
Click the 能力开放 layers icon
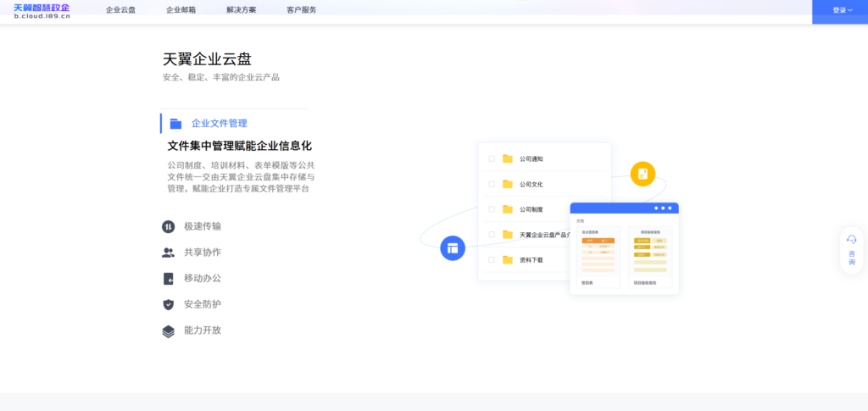pyautogui.click(x=169, y=330)
